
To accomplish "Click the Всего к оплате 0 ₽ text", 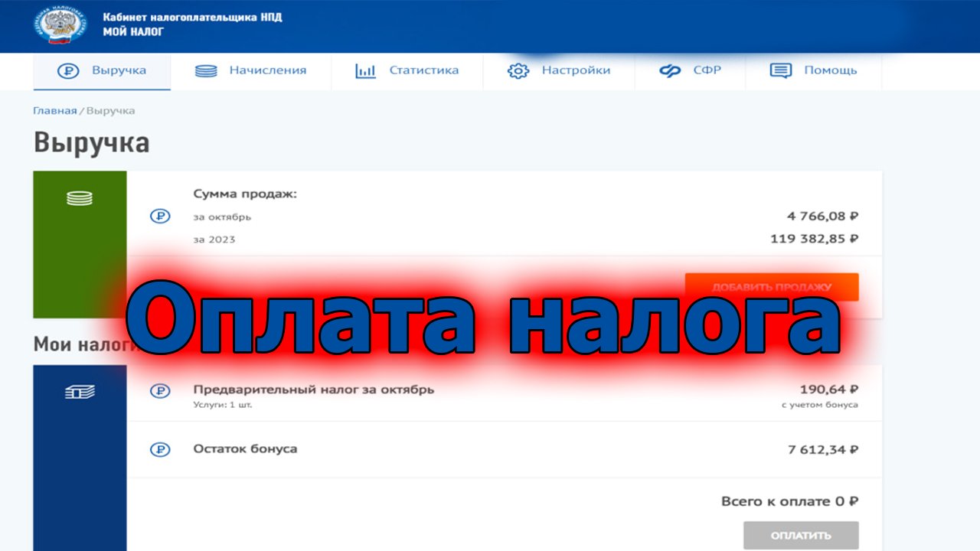I will (x=789, y=502).
